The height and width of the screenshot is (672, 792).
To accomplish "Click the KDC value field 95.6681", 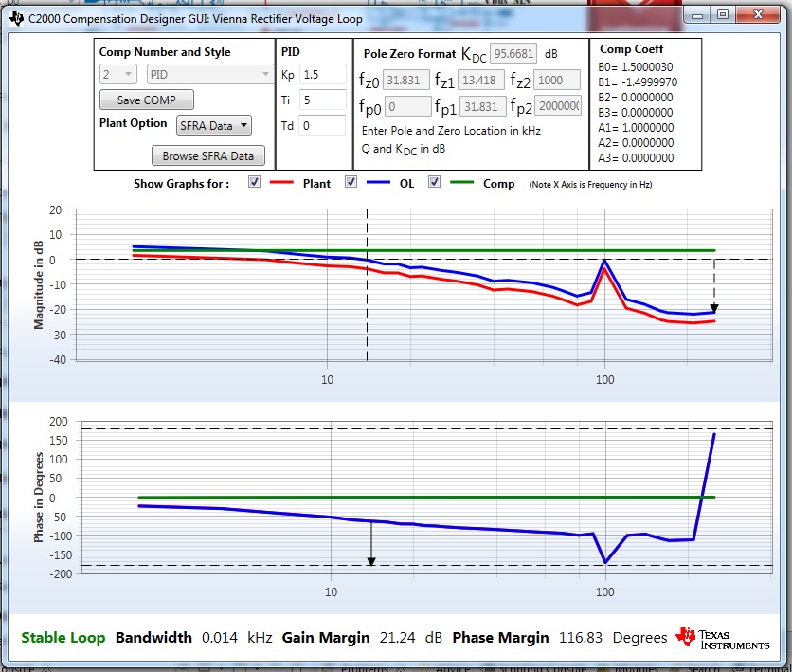I will (x=513, y=54).
